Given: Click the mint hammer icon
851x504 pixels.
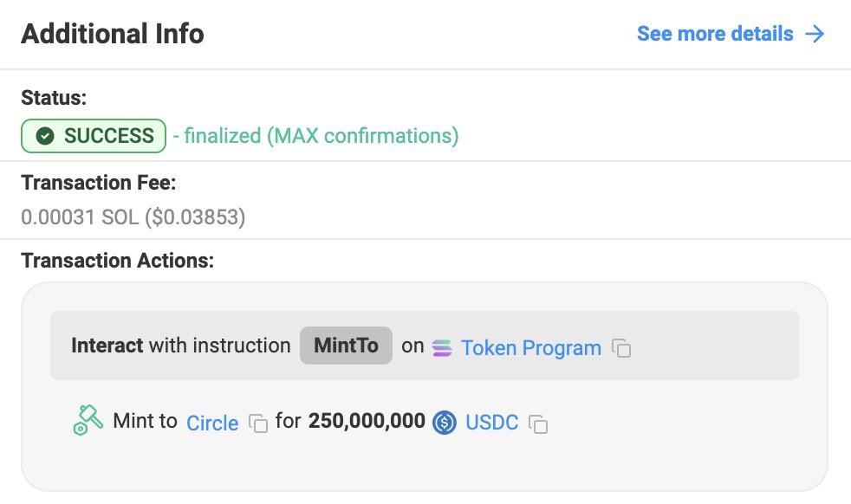Looking at the screenshot, I should pyautogui.click(x=88, y=421).
